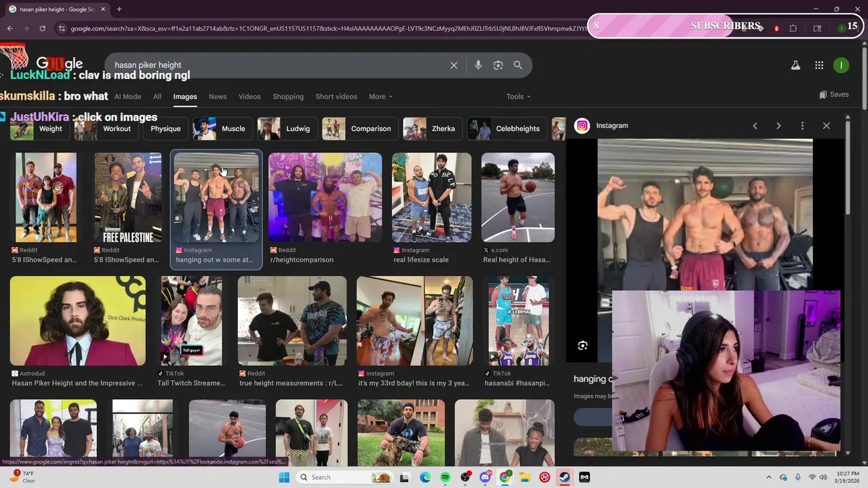Open r/heightcomparison image thumbnail

tap(325, 197)
